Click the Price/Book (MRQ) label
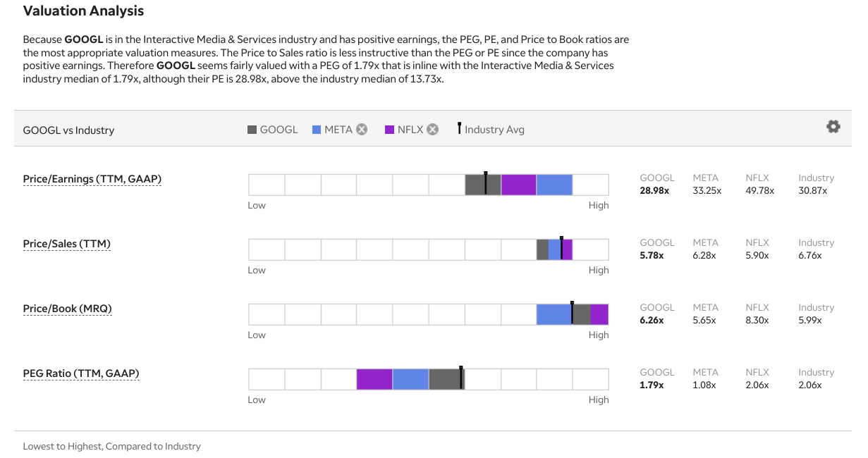This screenshot has height=458, width=868. click(68, 309)
